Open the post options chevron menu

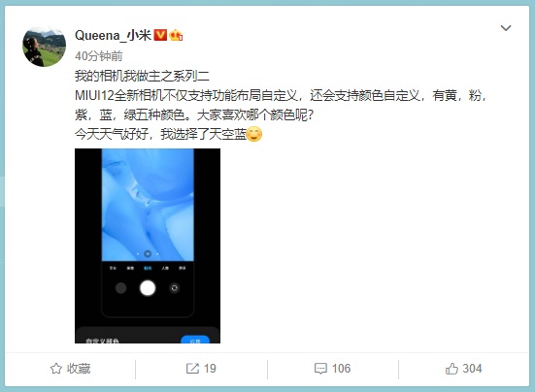point(506,28)
